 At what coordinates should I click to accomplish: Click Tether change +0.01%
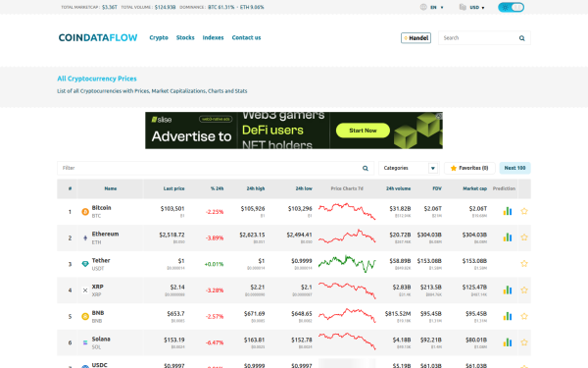tap(214, 264)
